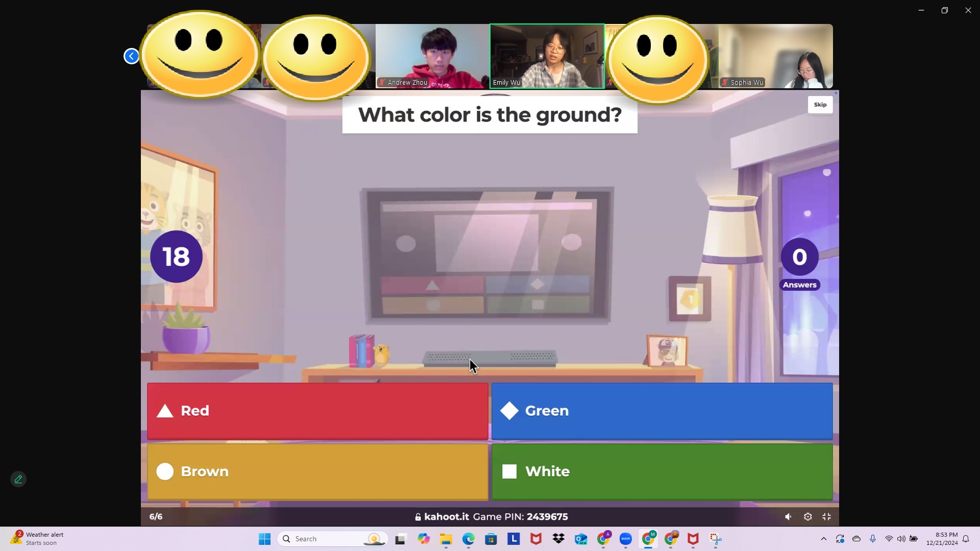Click the 6/6 question counter
The image size is (980, 551).
156,517
